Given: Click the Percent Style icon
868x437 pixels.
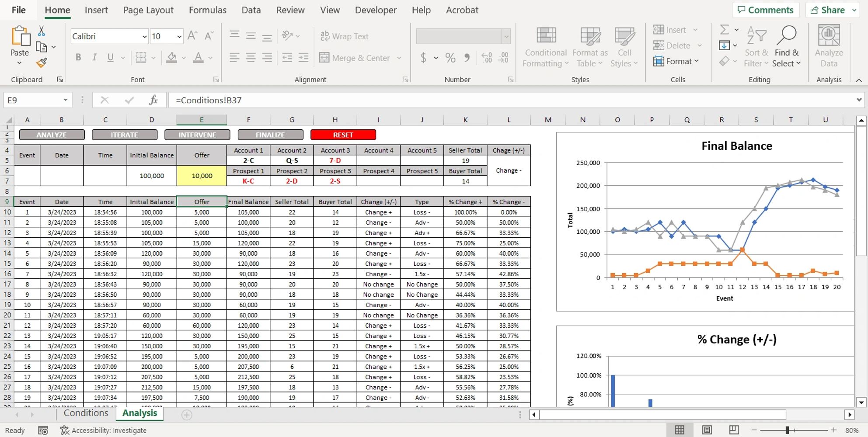Looking at the screenshot, I should [x=450, y=58].
